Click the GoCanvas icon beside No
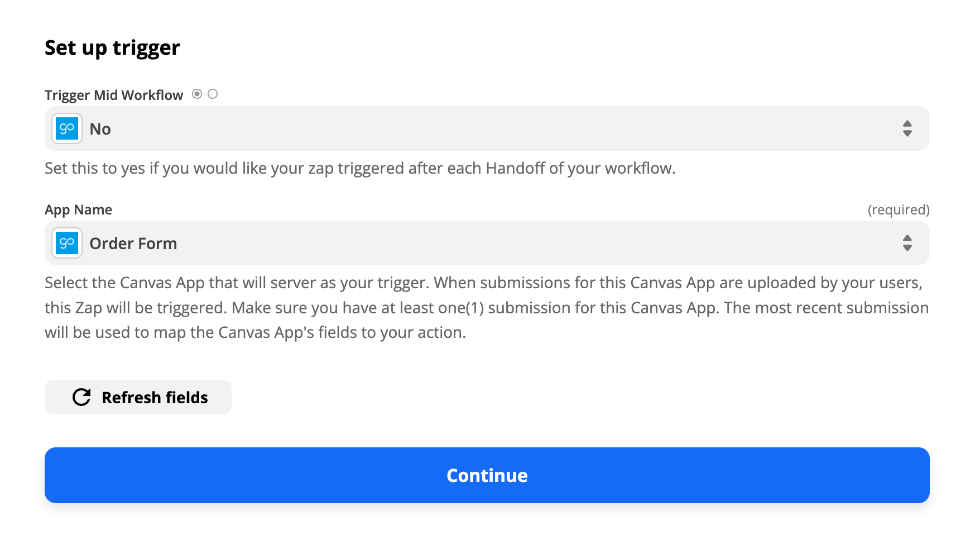This screenshot has height=554, width=980. [x=67, y=128]
